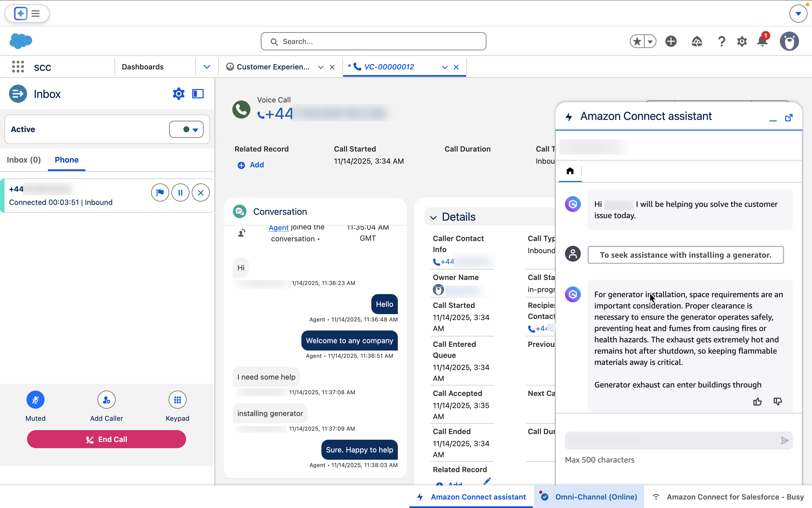The image size is (812, 508).
Task: Click the Salesforce cloud logo
Action: (21, 41)
